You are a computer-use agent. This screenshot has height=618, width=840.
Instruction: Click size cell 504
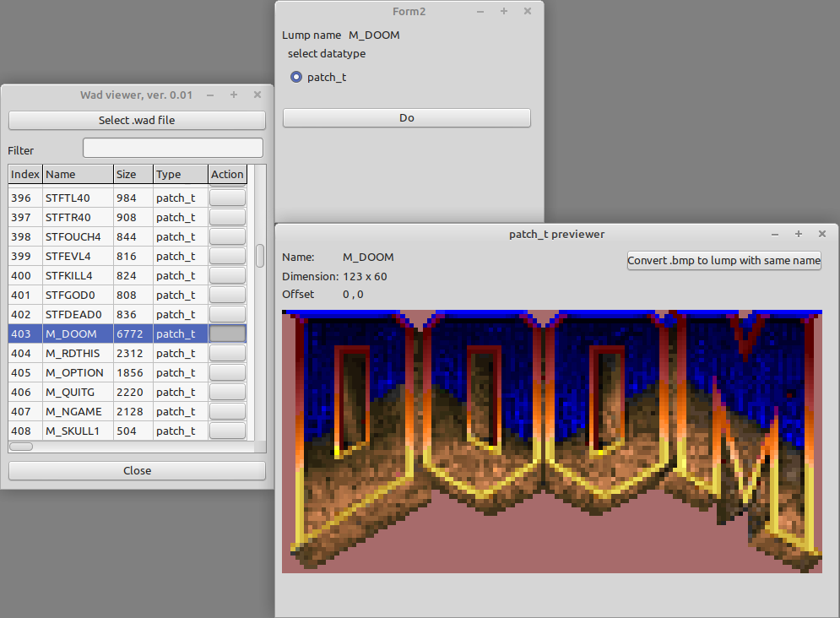[x=133, y=431]
